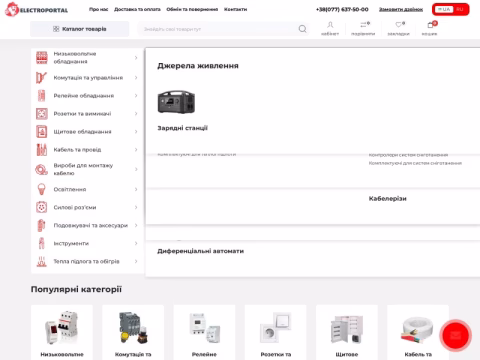
Task: Click the Замовити дзвінок link
Action: [401, 9]
